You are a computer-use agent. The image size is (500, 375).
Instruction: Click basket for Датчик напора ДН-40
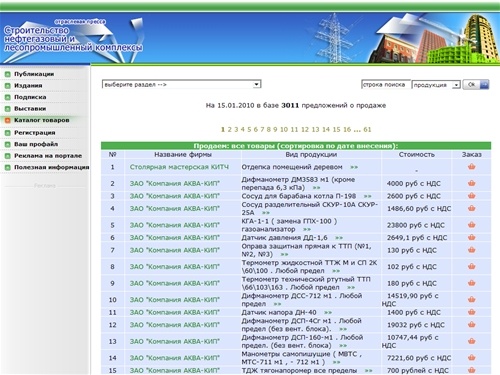point(471,312)
